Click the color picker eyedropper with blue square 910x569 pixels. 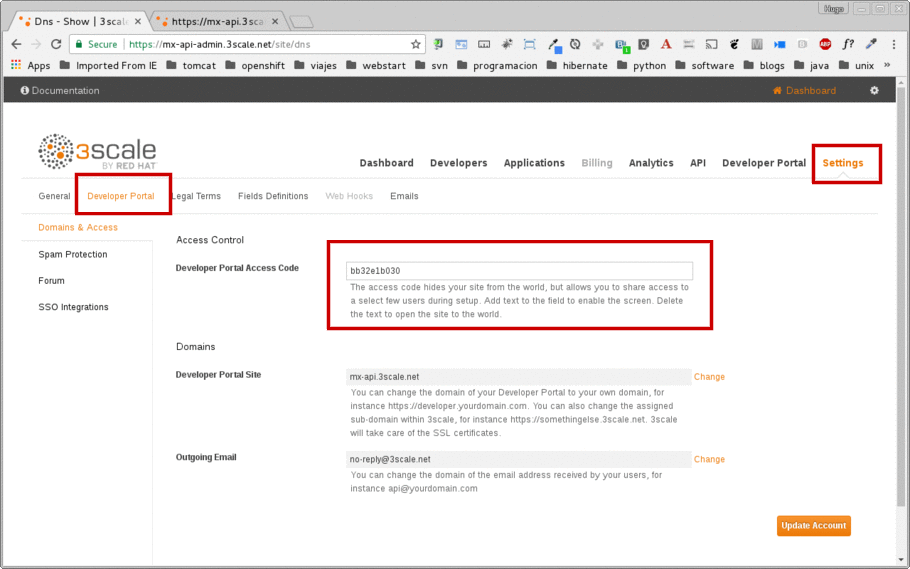tap(554, 45)
